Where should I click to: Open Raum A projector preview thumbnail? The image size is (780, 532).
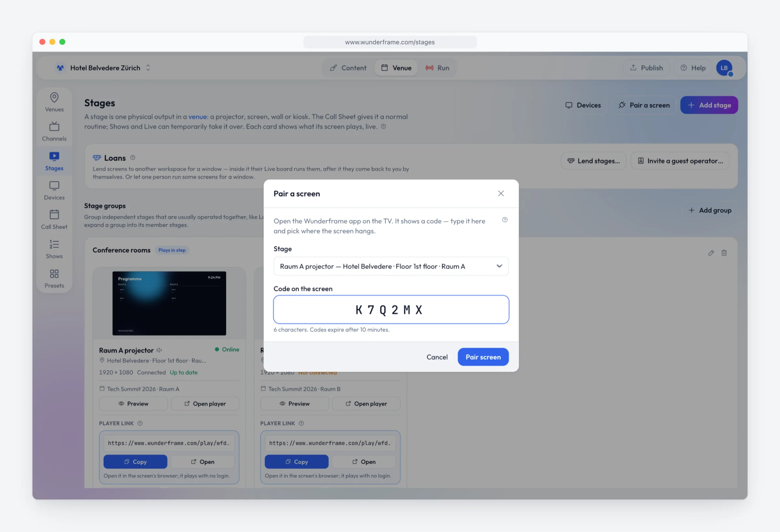(169, 303)
